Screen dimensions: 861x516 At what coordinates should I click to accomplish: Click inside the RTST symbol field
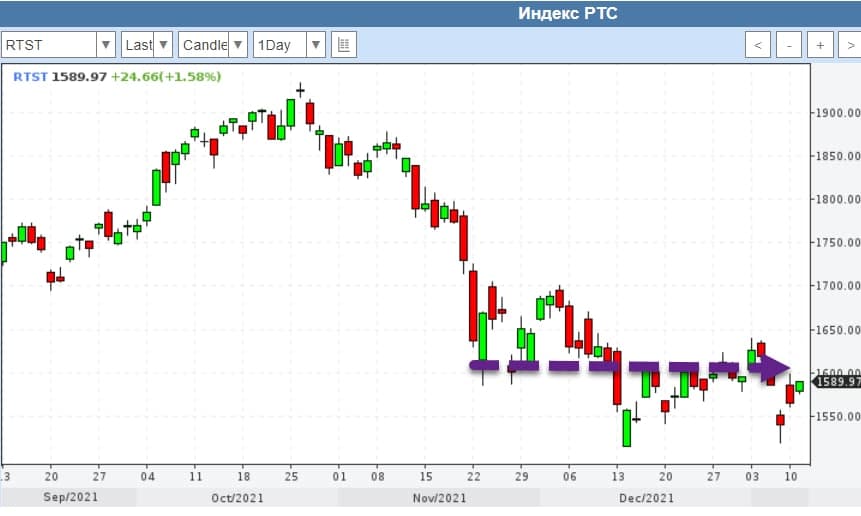48,45
